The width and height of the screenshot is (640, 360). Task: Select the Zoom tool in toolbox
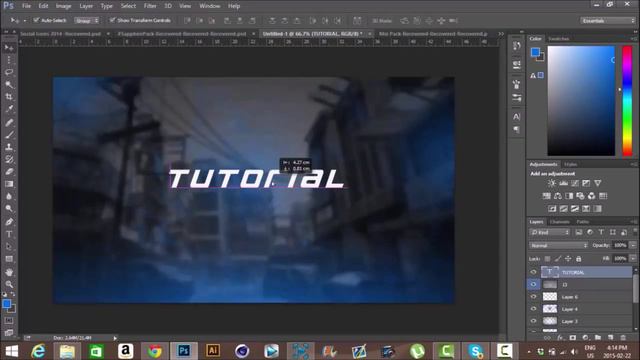(x=9, y=284)
